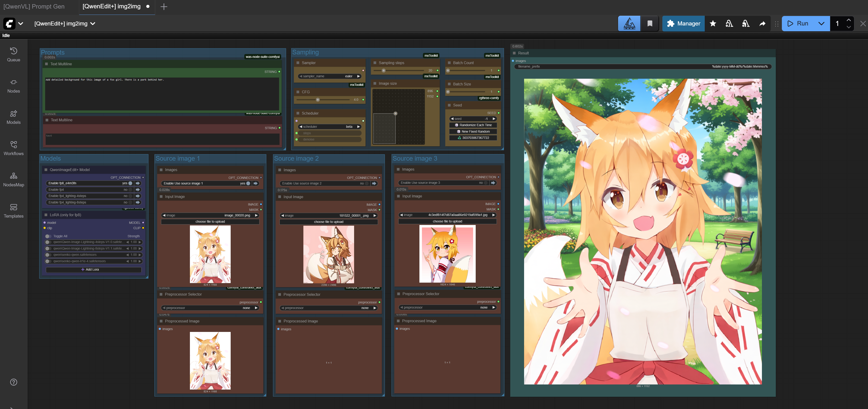The image size is (868, 409).
Task: Click the bookmark icon in top toolbar
Action: pyautogui.click(x=650, y=24)
